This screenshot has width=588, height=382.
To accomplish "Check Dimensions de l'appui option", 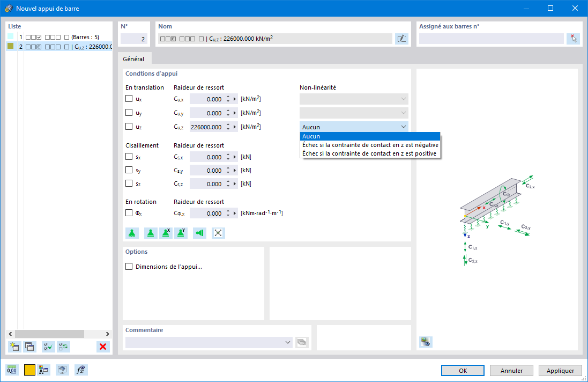I will (x=129, y=267).
